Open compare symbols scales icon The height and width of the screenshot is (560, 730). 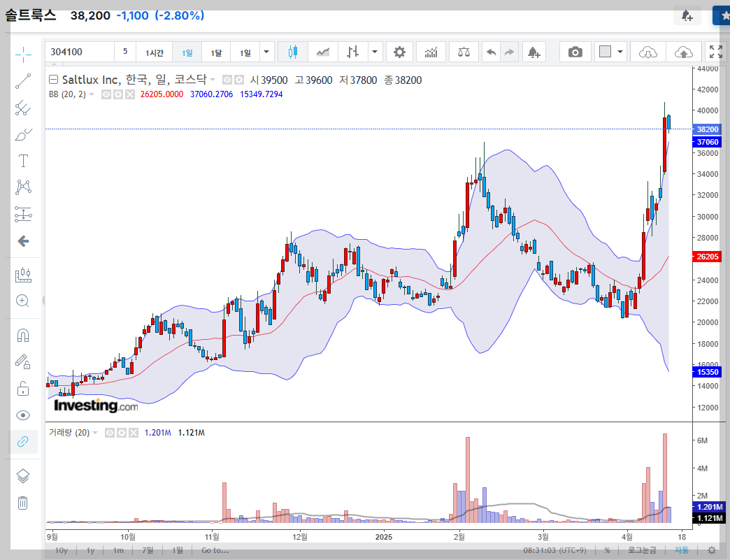464,52
